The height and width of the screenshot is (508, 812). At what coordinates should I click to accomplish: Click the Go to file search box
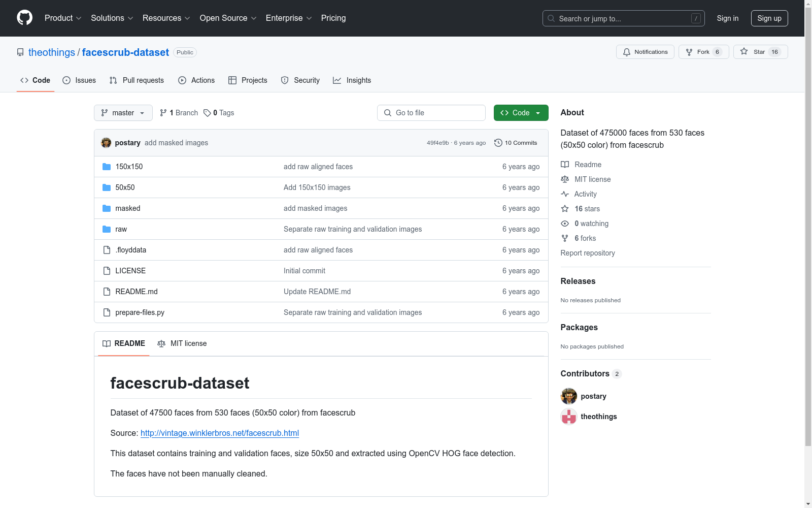pos(431,113)
